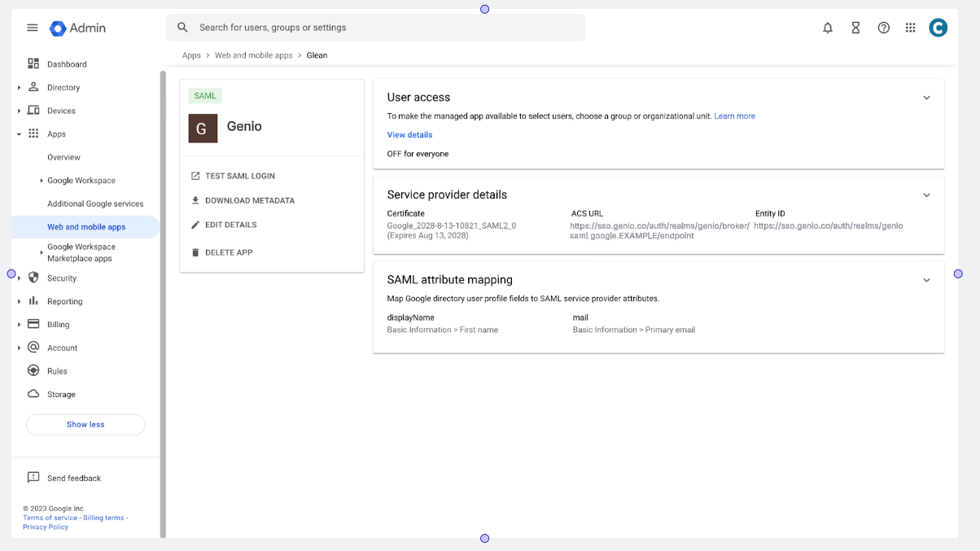The image size is (980, 551).
Task: Focus the search for users field
Action: click(x=375, y=28)
